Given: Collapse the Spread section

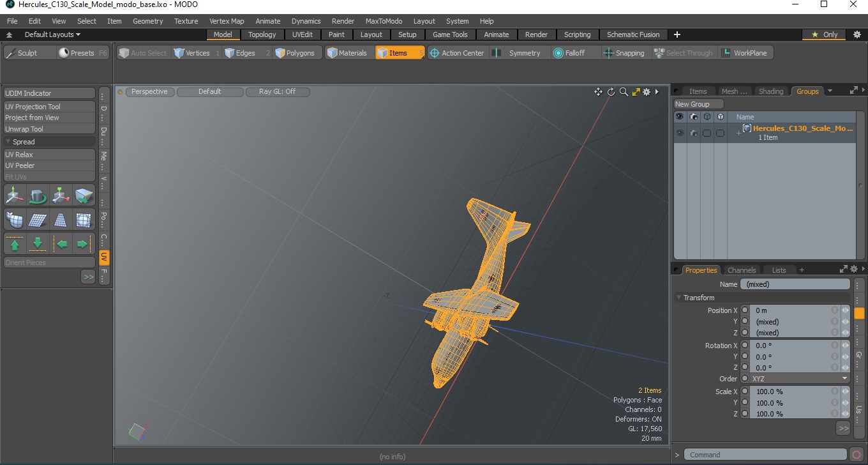Looking at the screenshot, I should (8, 142).
